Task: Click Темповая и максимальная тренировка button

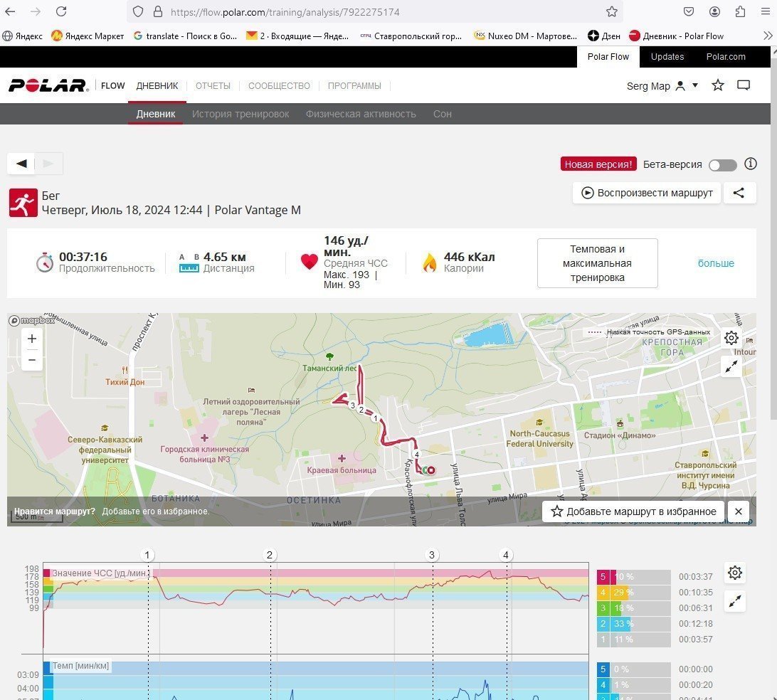Action: click(597, 263)
